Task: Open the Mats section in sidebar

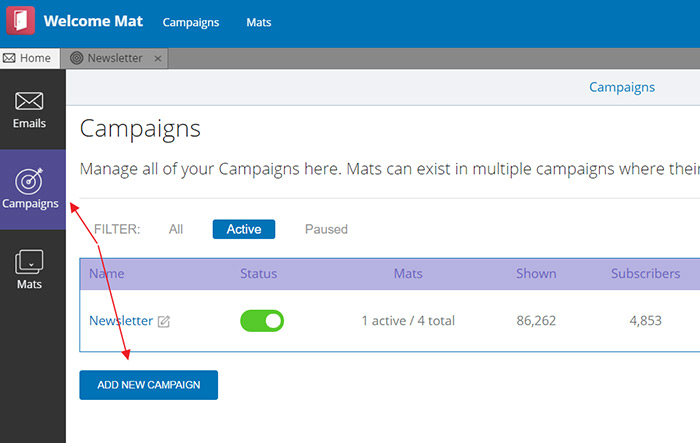Action: 29,270
